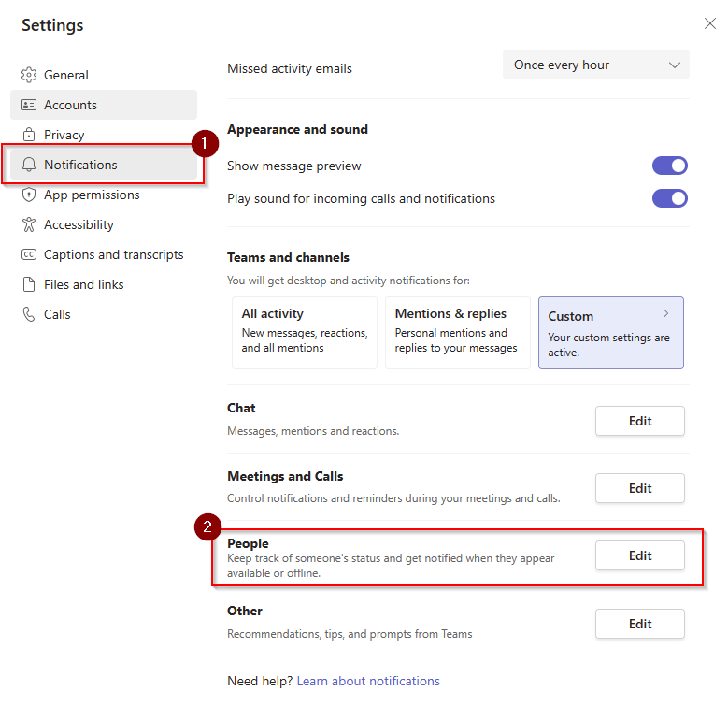Click the Accessibility person icon
728x706 pixels.
[29, 224]
